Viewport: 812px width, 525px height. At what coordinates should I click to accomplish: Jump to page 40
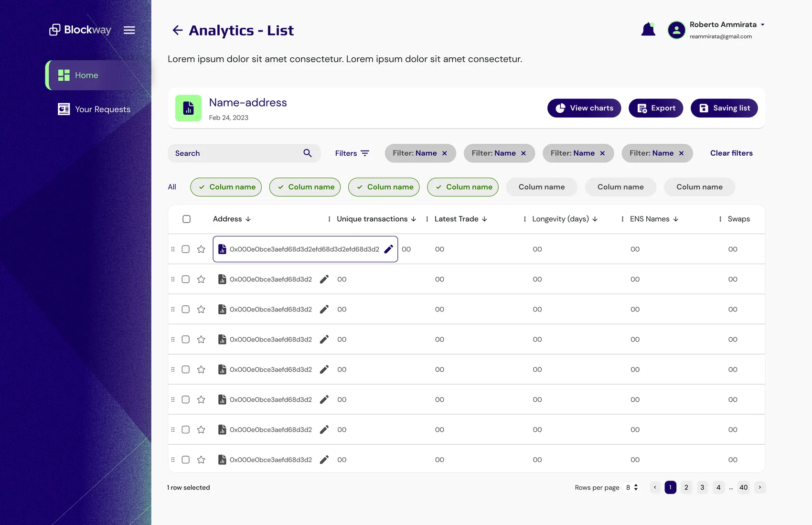point(744,488)
